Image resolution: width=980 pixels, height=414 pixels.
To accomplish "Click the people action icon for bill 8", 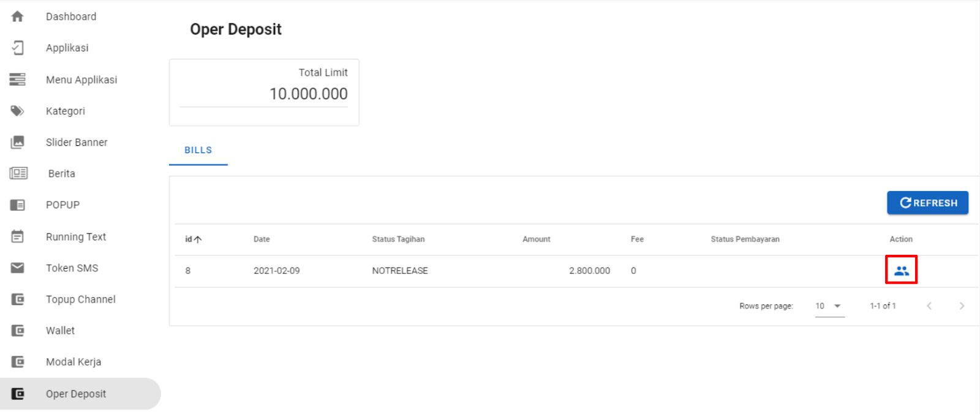I will 901,270.
